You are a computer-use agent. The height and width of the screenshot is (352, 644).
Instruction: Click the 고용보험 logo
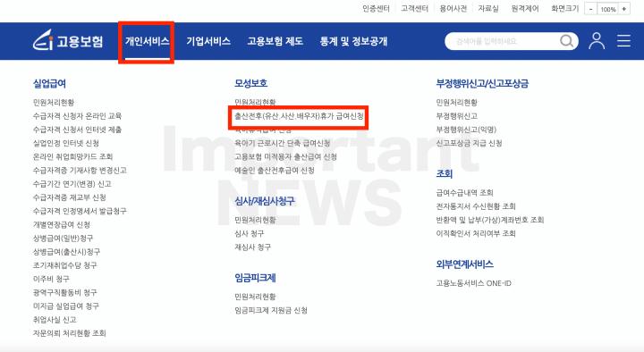tap(68, 40)
